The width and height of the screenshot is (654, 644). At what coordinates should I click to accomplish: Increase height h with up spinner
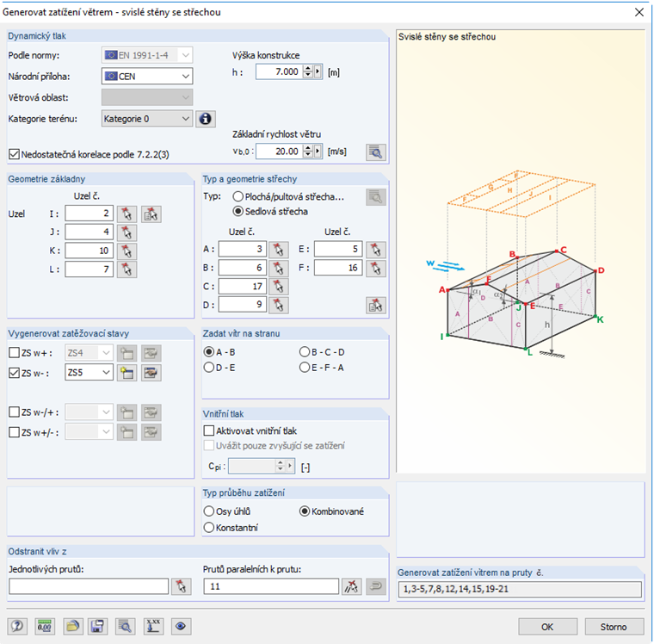(308, 69)
